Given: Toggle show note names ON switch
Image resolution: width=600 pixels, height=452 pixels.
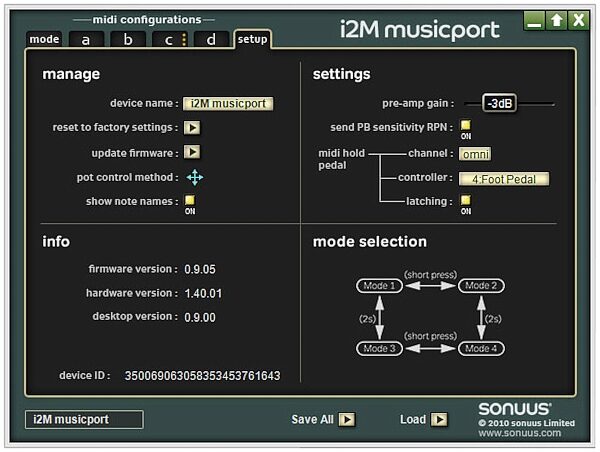Looking at the screenshot, I should 190,200.
